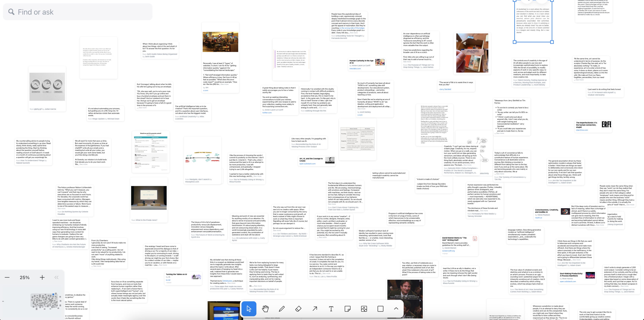Viewport: 644px width, 320px height.
Task: Open x.com link under XH
Action: [x=206, y=90]
